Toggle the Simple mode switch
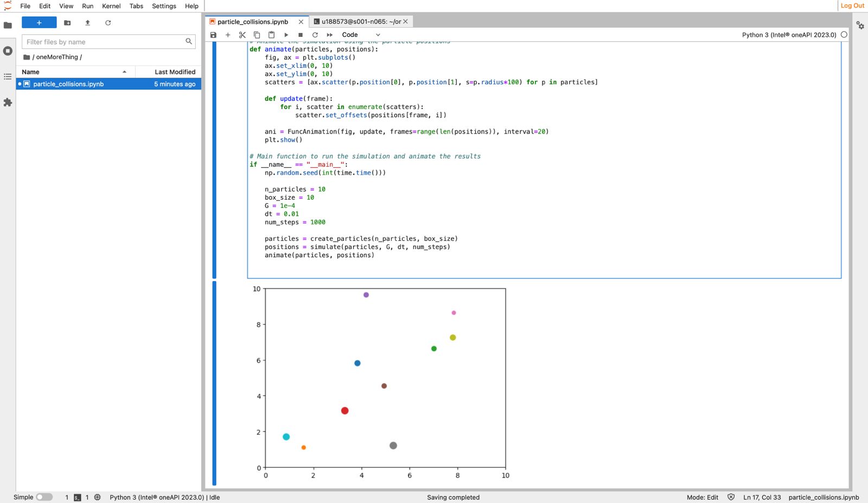The image size is (868, 503). [x=44, y=497]
